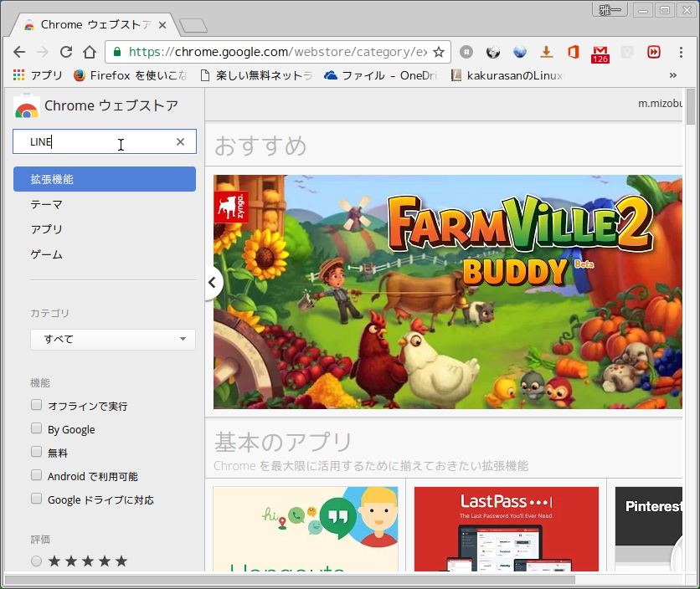Click the green secure padlock icon

pos(117,52)
